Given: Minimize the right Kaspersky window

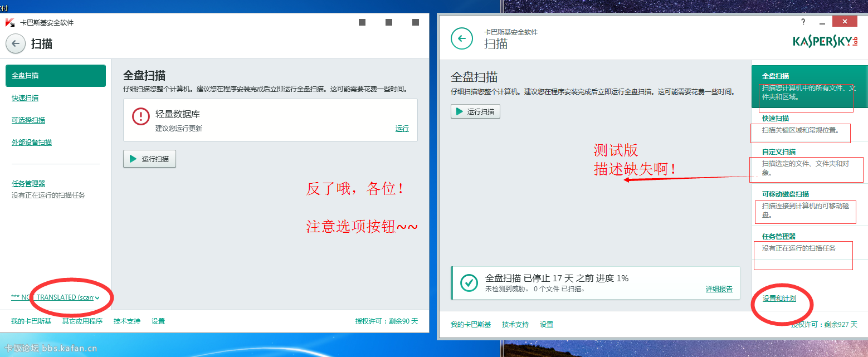Looking at the screenshot, I should click(823, 22).
